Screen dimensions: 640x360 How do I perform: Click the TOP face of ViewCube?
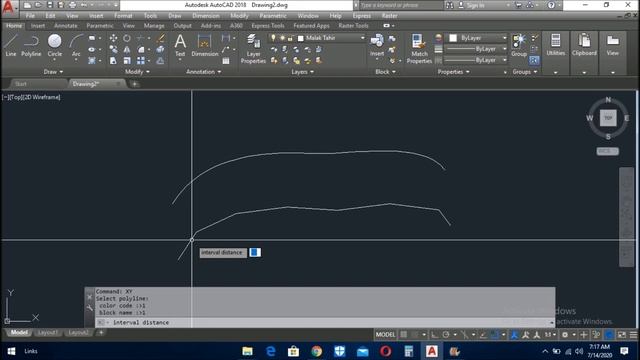(608, 118)
